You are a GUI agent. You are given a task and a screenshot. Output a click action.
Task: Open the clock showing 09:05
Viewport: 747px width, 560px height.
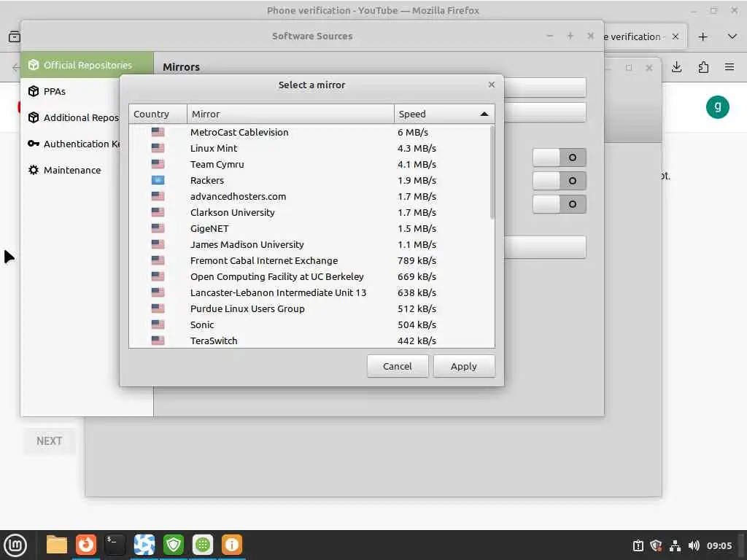[x=719, y=545]
